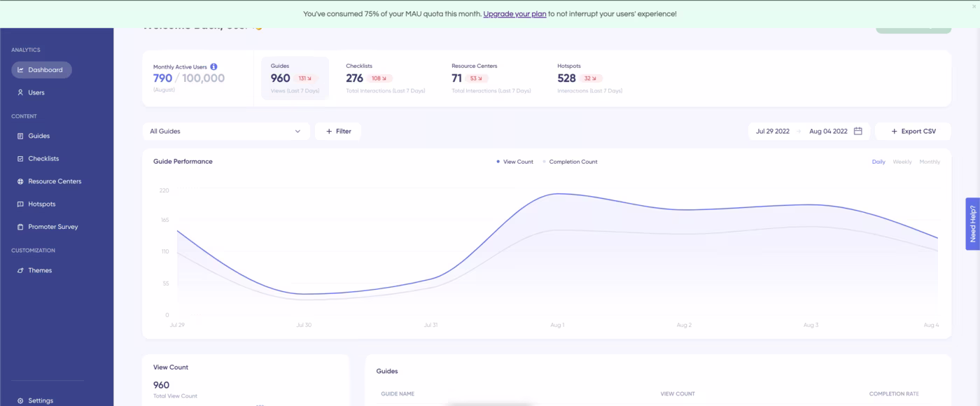Click the Export CSV button
This screenshot has width=980, height=406.
pos(913,131)
